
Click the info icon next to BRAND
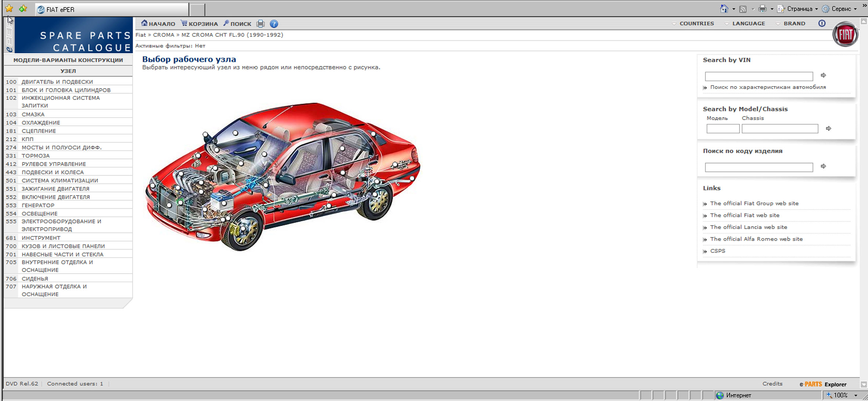(822, 24)
